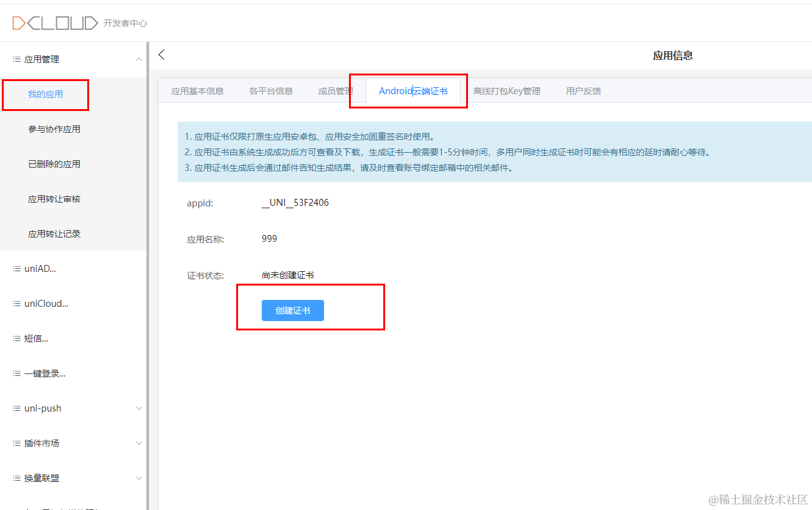812x510 pixels.
Task: Go back with the left arrow icon
Action: (161, 55)
